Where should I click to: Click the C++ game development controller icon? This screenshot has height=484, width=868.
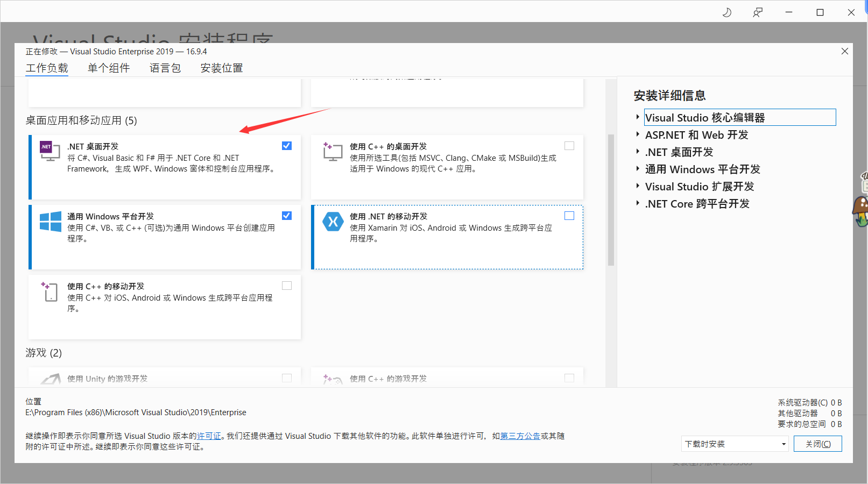[333, 379]
